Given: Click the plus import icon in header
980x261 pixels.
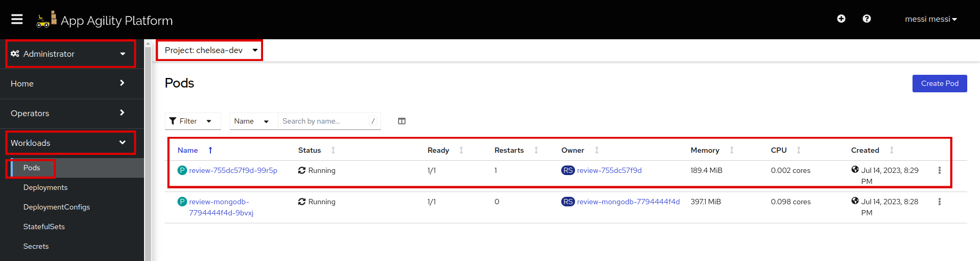Looking at the screenshot, I should coord(841,19).
